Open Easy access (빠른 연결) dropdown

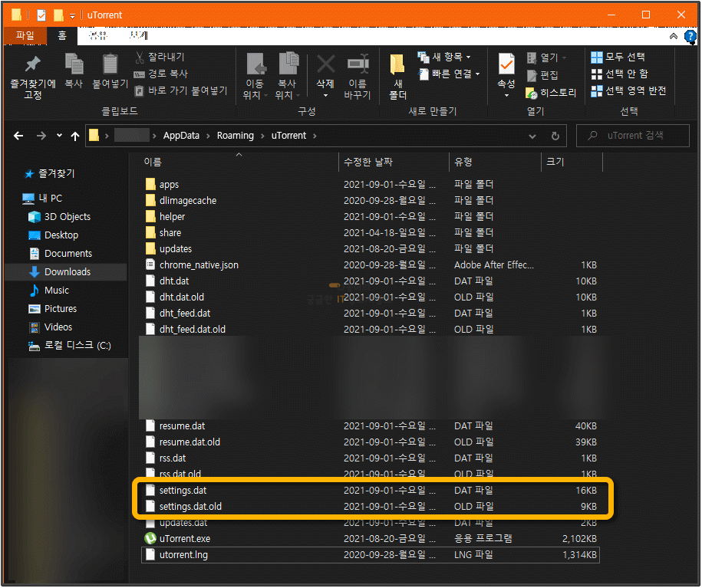[449, 74]
